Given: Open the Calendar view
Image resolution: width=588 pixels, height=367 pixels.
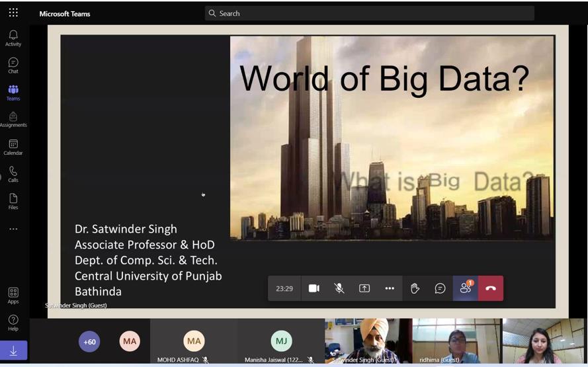Looking at the screenshot, I should click(13, 147).
